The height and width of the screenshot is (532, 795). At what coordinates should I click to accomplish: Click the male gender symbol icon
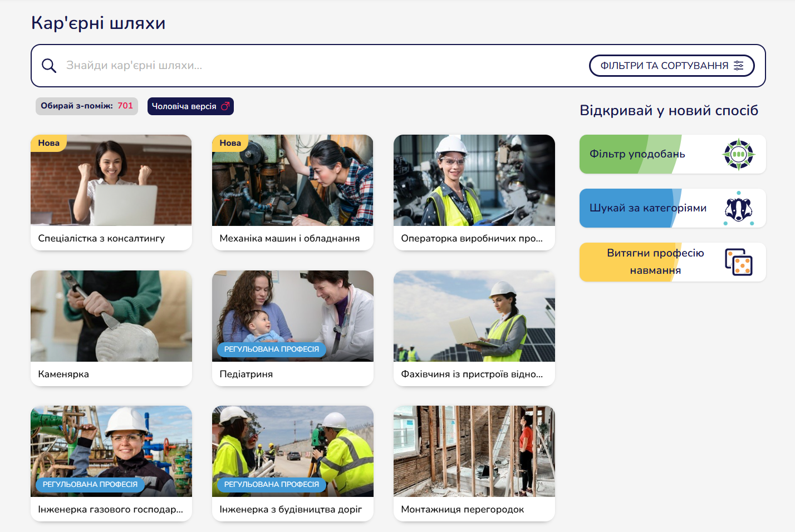pos(225,106)
